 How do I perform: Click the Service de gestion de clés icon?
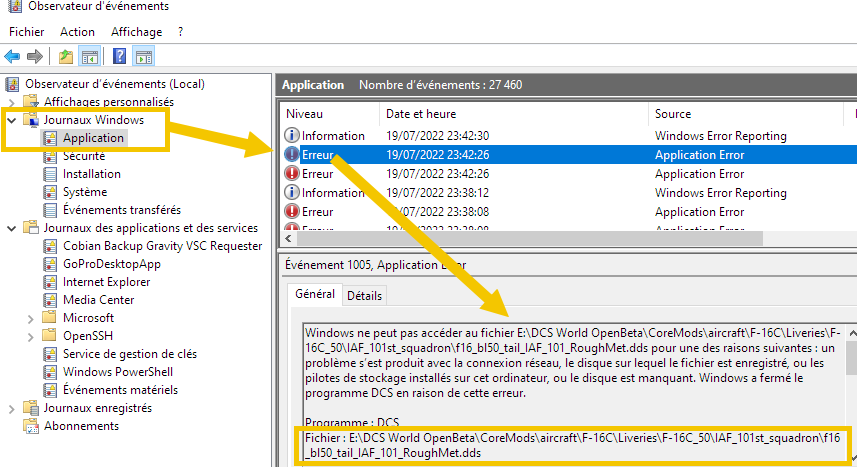click(50, 355)
